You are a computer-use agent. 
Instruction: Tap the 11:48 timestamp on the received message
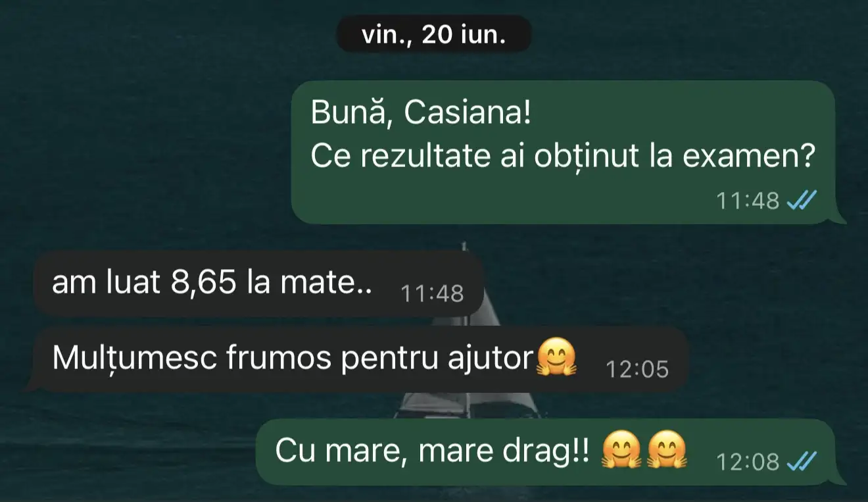coord(432,293)
